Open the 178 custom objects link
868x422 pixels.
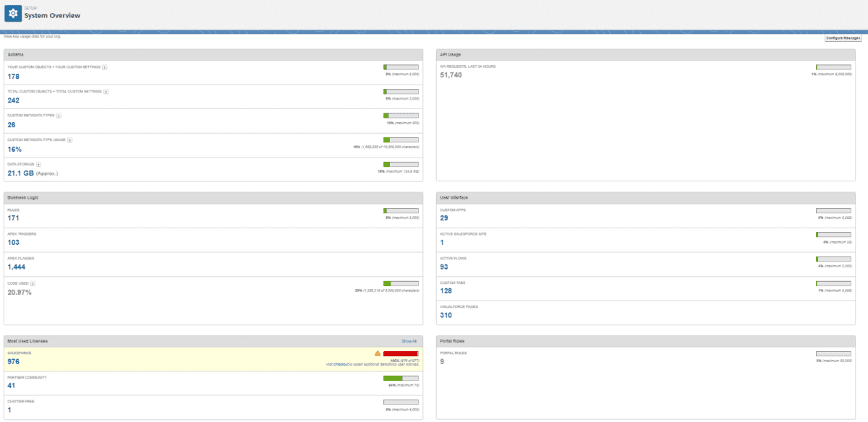tap(12, 76)
